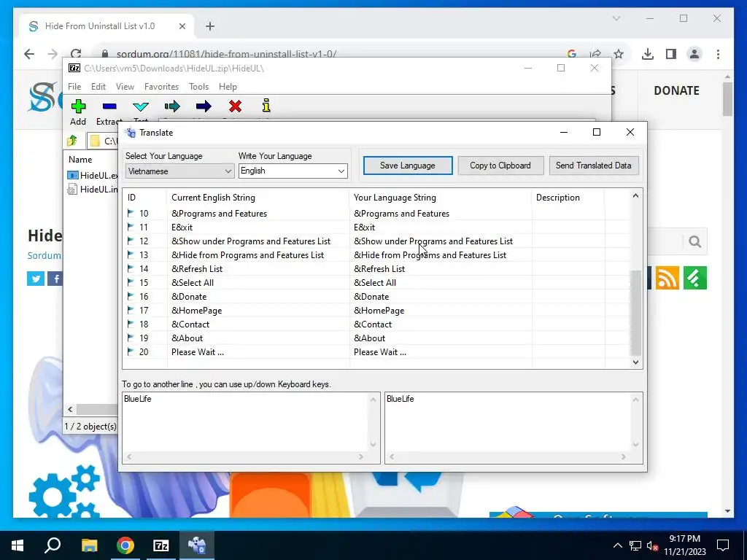Click the Delete red X icon in 7-Zip
Image resolution: width=747 pixels, height=560 pixels.
point(235,106)
